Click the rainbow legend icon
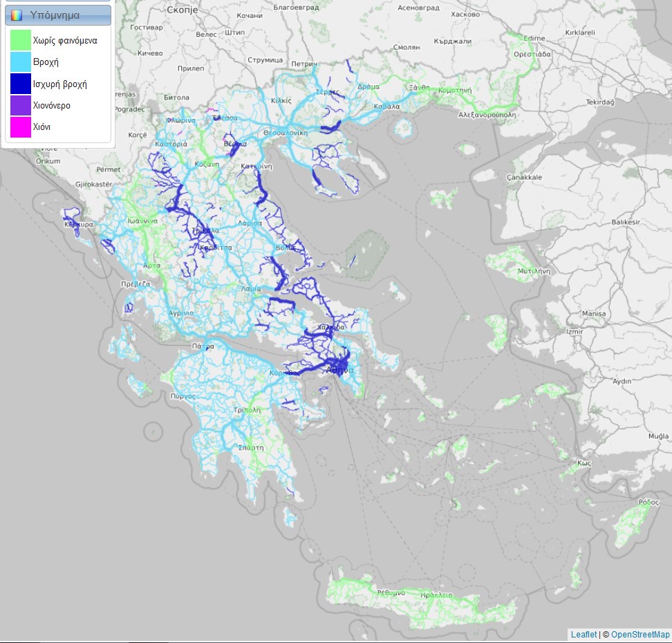 17,15
